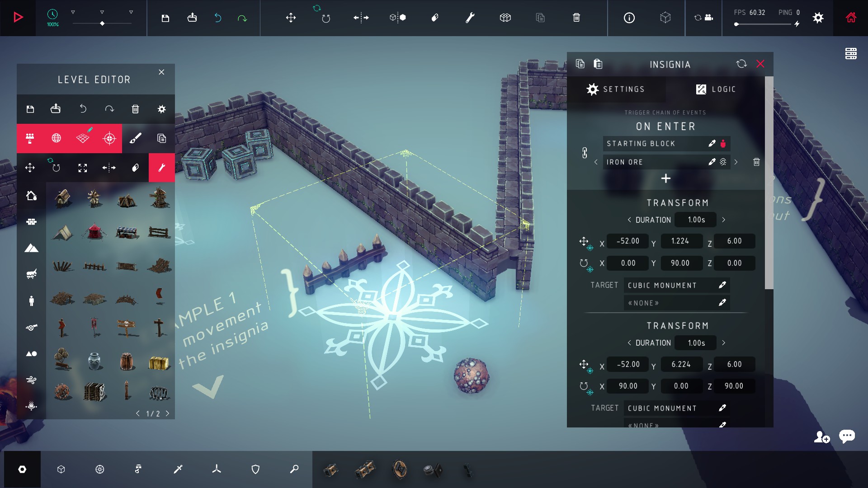Image resolution: width=868 pixels, height=488 pixels.
Task: Toggle the crosshair target button in Level Editor
Action: pos(109,138)
